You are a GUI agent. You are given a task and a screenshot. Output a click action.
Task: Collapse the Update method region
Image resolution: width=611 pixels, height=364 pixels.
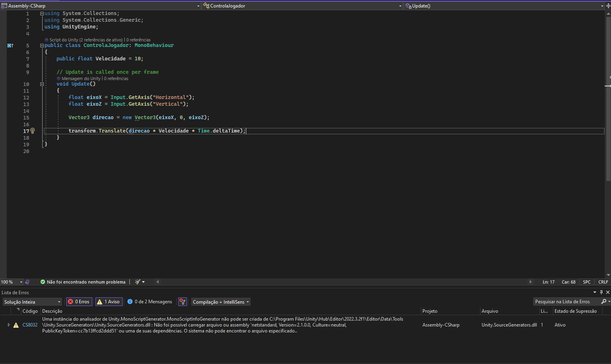click(x=42, y=84)
